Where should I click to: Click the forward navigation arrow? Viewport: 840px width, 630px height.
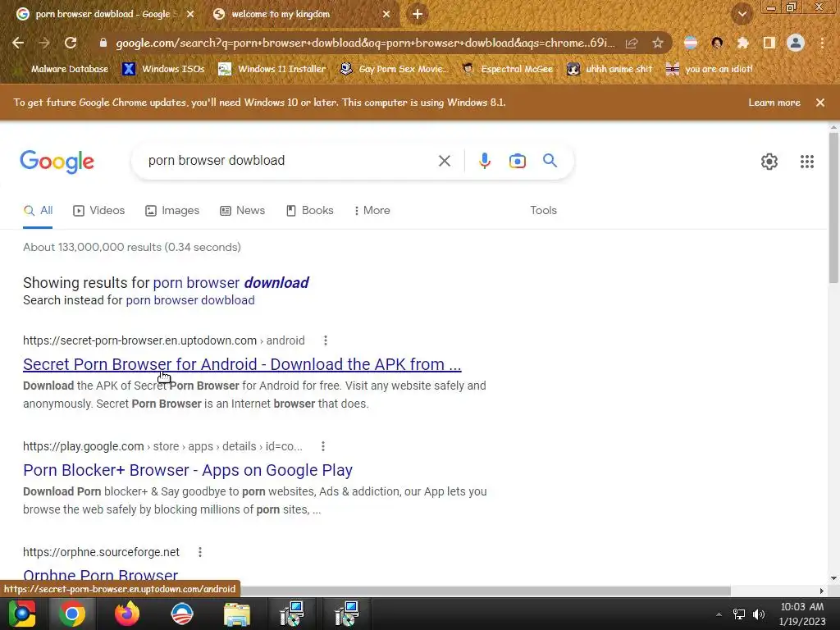click(x=44, y=43)
